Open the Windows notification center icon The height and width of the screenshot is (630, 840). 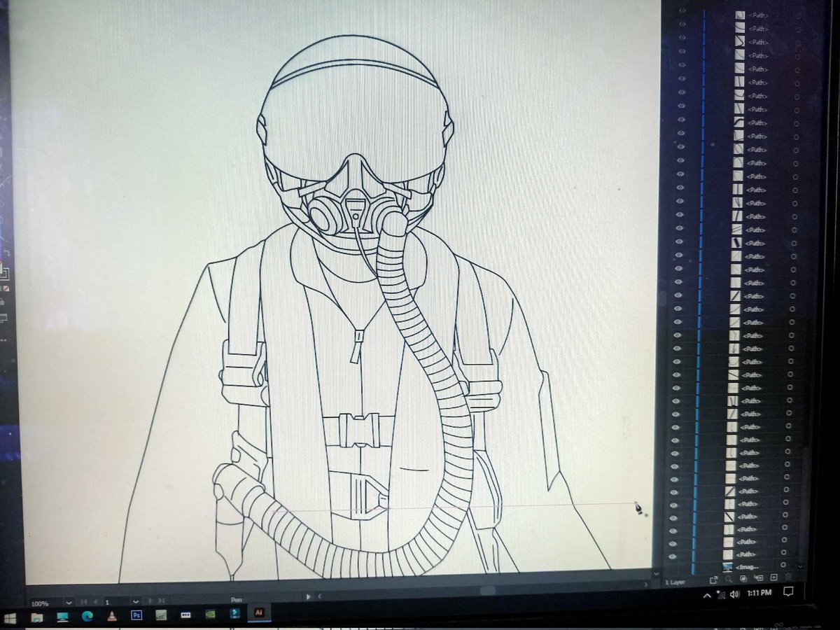pos(787,592)
